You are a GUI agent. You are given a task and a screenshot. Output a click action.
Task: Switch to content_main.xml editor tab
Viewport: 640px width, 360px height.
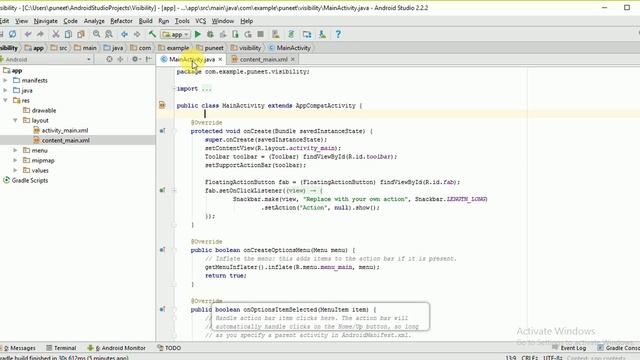263,60
